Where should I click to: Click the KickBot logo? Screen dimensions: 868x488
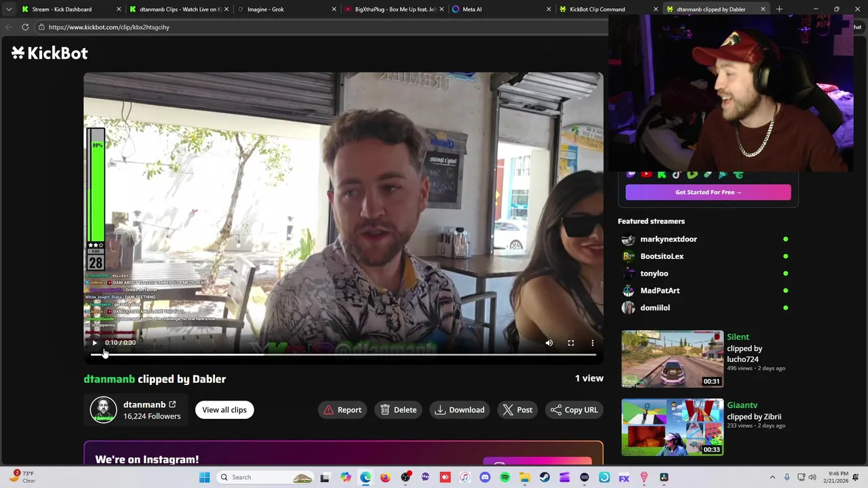click(50, 53)
